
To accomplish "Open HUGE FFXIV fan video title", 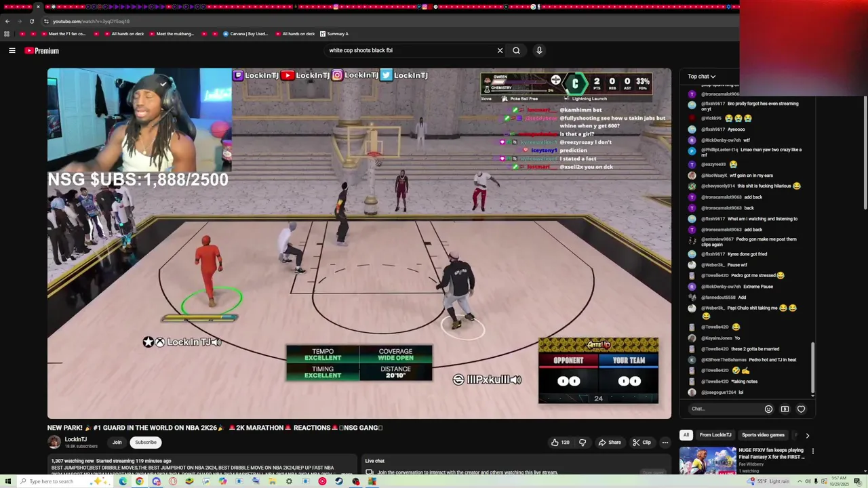I will point(771,453).
